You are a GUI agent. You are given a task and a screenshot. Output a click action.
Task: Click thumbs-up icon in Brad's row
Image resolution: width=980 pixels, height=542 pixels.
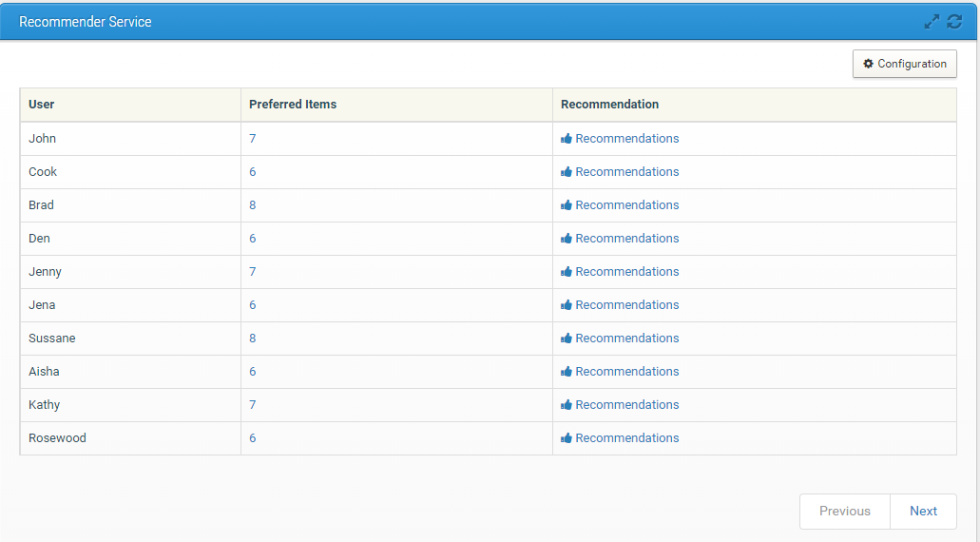pyautogui.click(x=567, y=205)
